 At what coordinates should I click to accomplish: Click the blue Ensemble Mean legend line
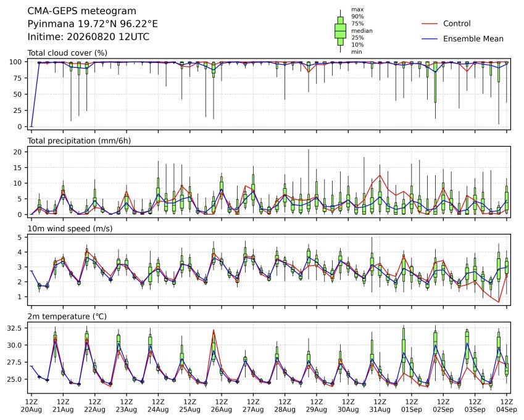pos(430,39)
